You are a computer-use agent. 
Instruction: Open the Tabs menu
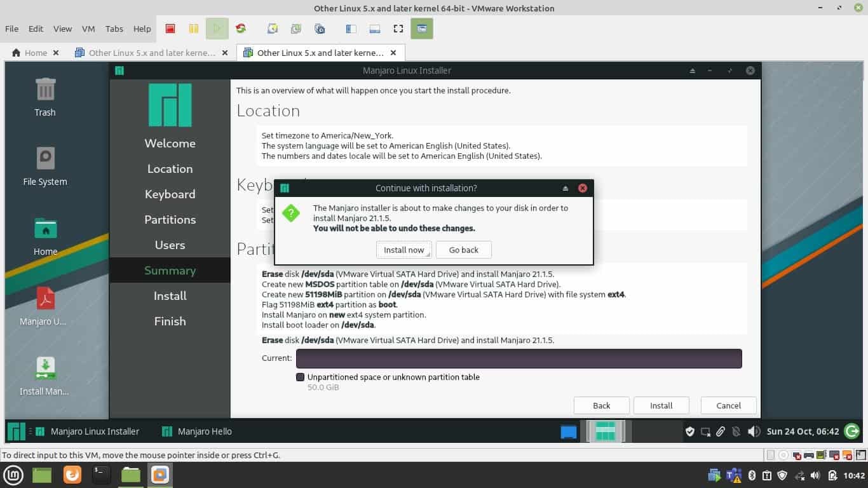click(114, 29)
